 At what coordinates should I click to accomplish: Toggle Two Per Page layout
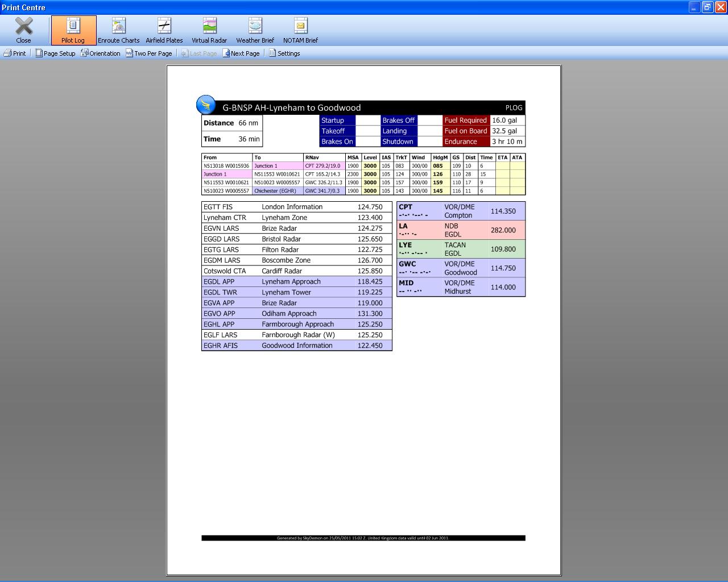149,53
